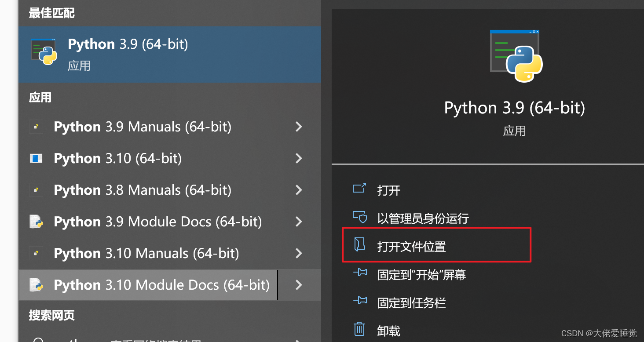The width and height of the screenshot is (644, 342).
Task: Open the Python 3.9 (64-bit) best match
Action: pos(170,54)
